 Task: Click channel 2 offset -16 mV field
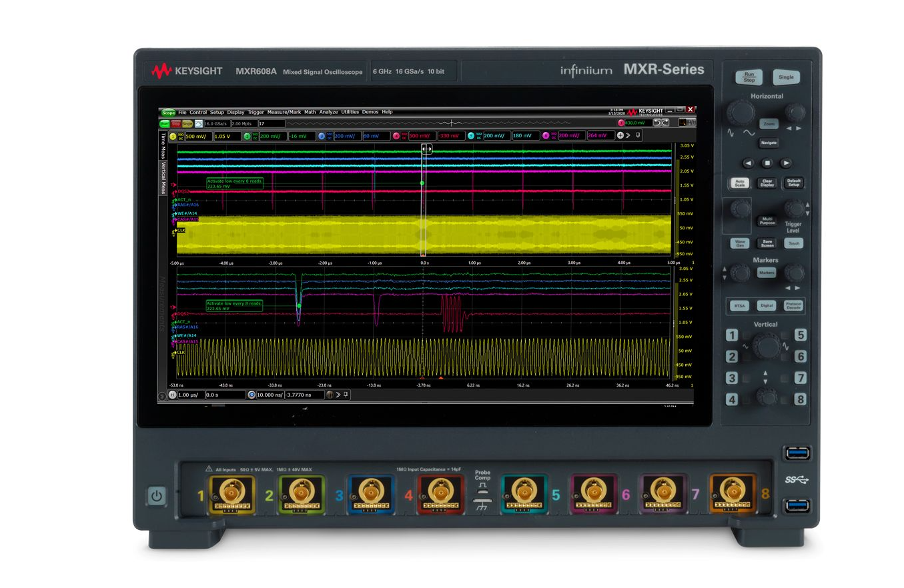pos(302,137)
